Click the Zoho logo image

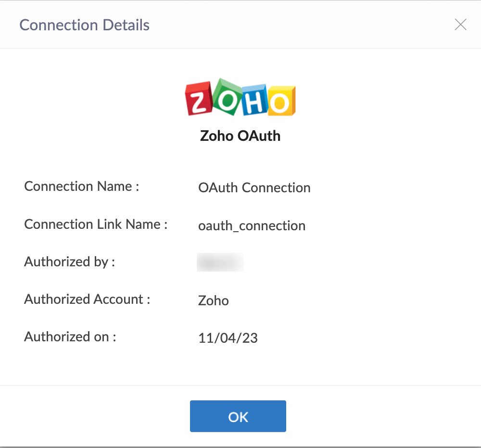click(x=240, y=97)
